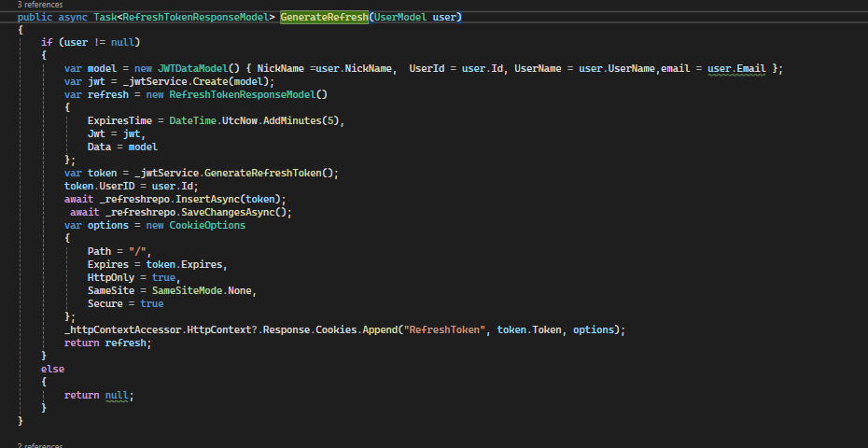868x448 pixels.
Task: Click the "public" keyword
Action: [x=35, y=17]
